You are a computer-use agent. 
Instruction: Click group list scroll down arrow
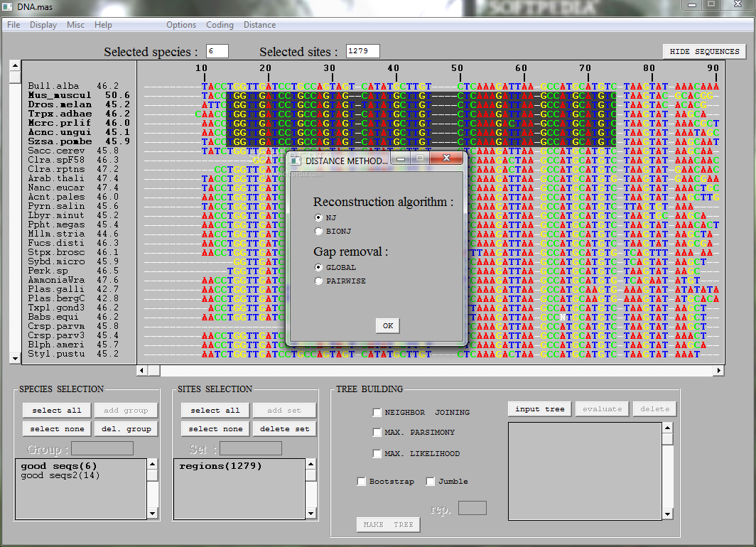152,514
